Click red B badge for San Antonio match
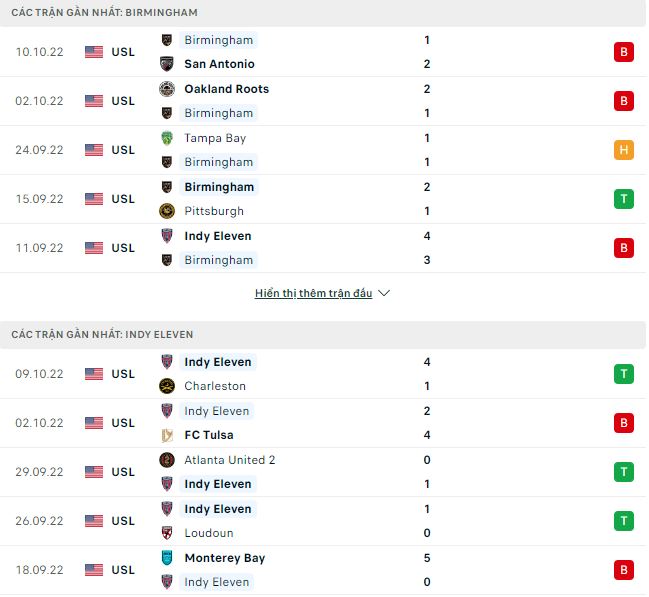Viewport: 649px width, 597px height. pos(624,52)
